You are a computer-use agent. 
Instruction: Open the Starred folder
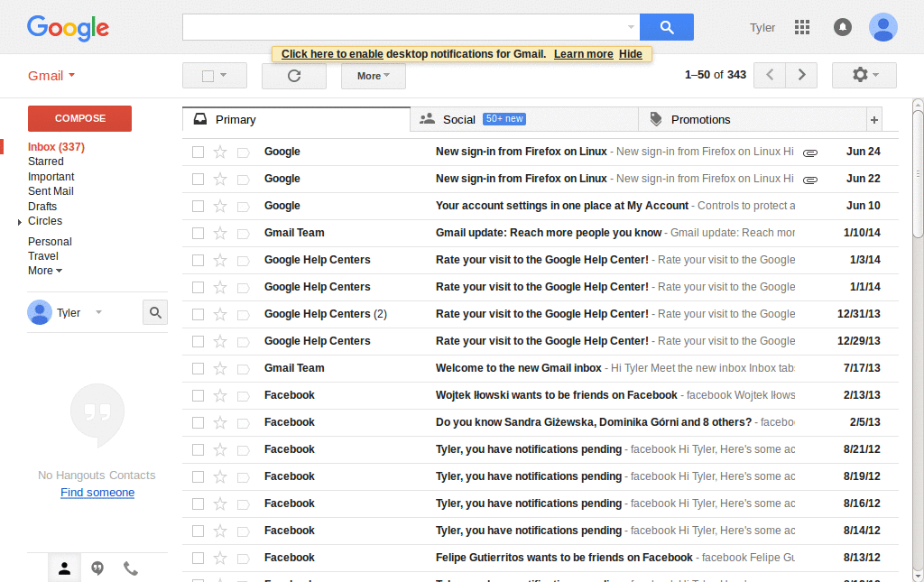click(x=45, y=162)
